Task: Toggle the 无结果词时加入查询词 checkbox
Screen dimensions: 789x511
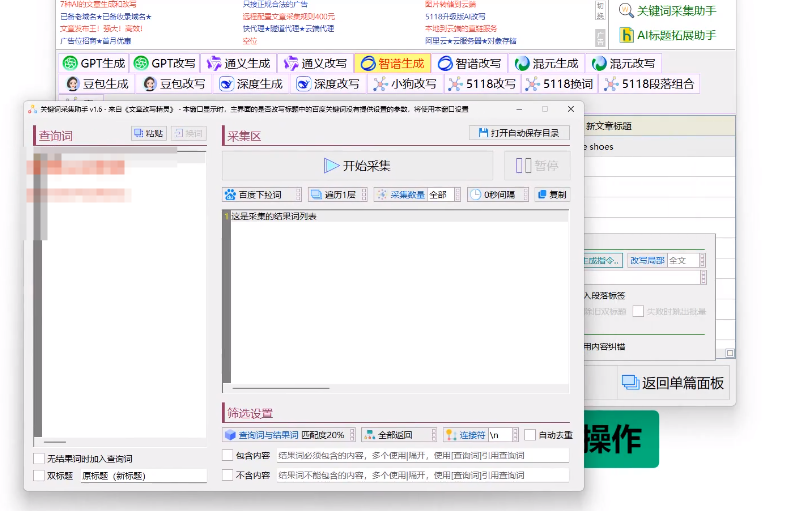Action: pyautogui.click(x=39, y=459)
